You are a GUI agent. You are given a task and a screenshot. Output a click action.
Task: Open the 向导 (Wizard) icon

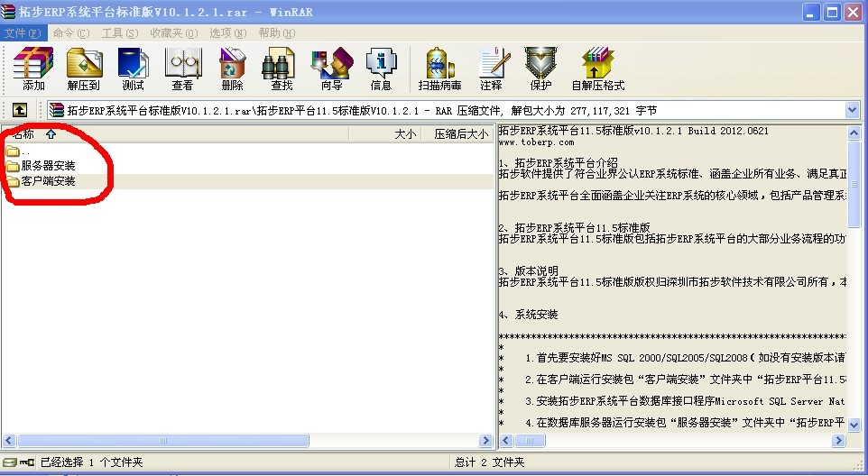pyautogui.click(x=331, y=69)
